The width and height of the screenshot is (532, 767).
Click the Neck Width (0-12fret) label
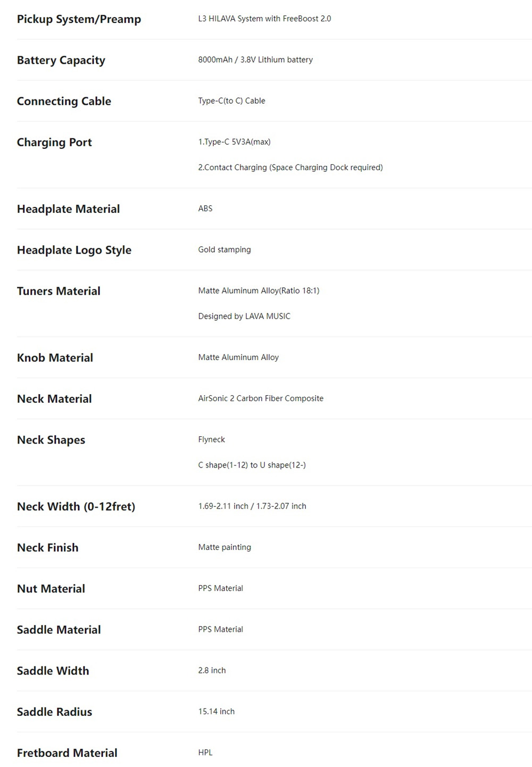(76, 506)
